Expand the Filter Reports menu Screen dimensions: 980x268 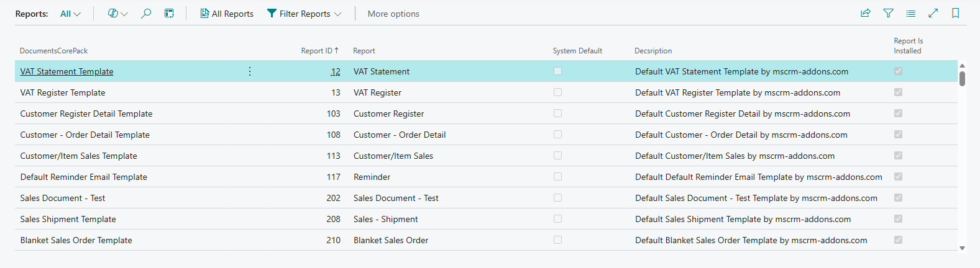(305, 14)
